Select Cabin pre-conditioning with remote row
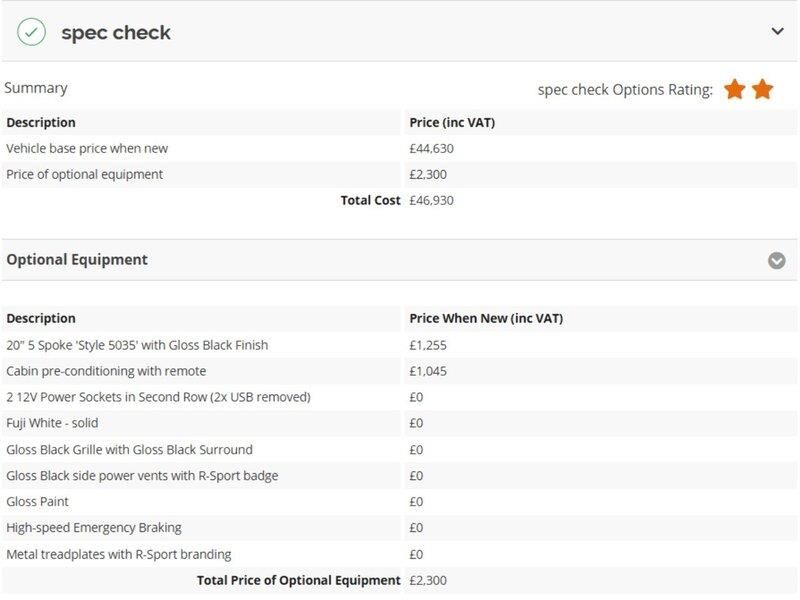Viewport: 800px width, 600px height. pyautogui.click(x=399, y=371)
